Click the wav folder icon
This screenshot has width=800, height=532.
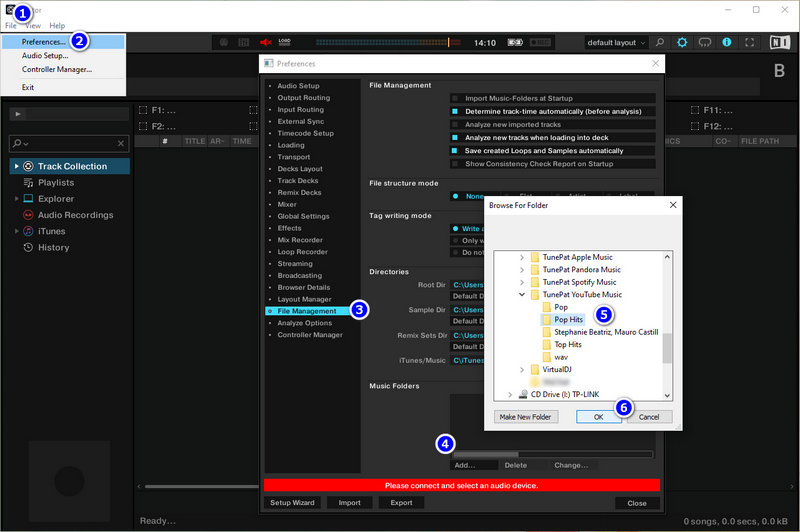click(546, 357)
